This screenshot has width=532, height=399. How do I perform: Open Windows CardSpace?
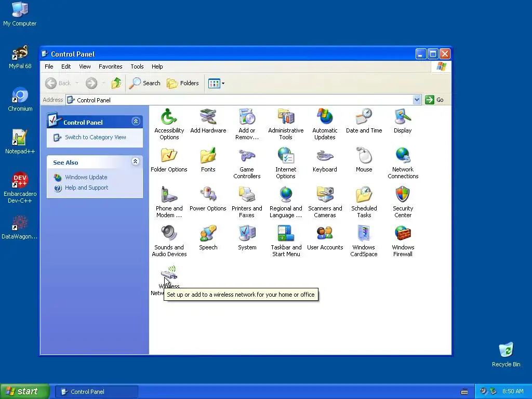pos(364,241)
